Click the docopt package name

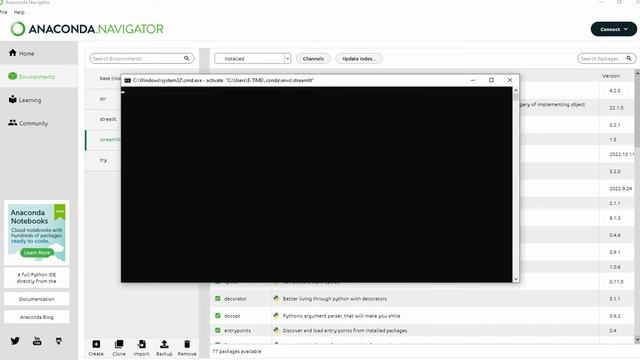tap(232, 316)
